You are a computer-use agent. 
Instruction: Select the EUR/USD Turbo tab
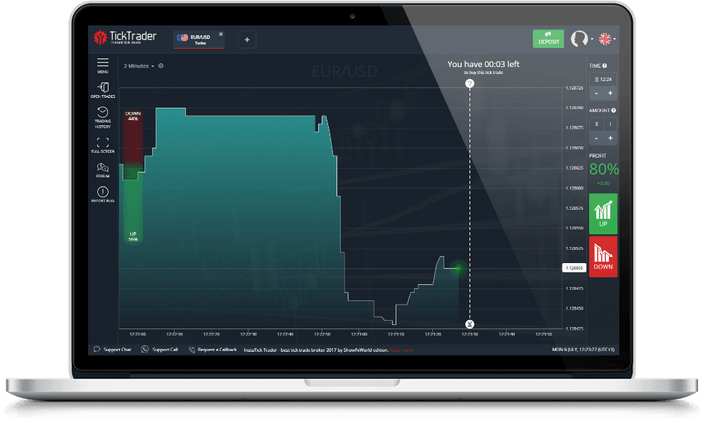click(x=196, y=39)
